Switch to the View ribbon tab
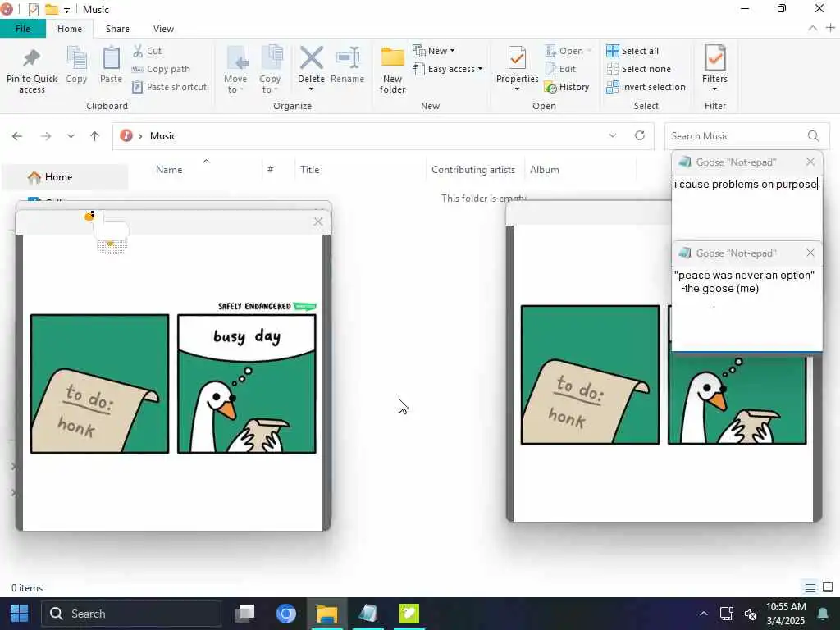 coord(163,29)
